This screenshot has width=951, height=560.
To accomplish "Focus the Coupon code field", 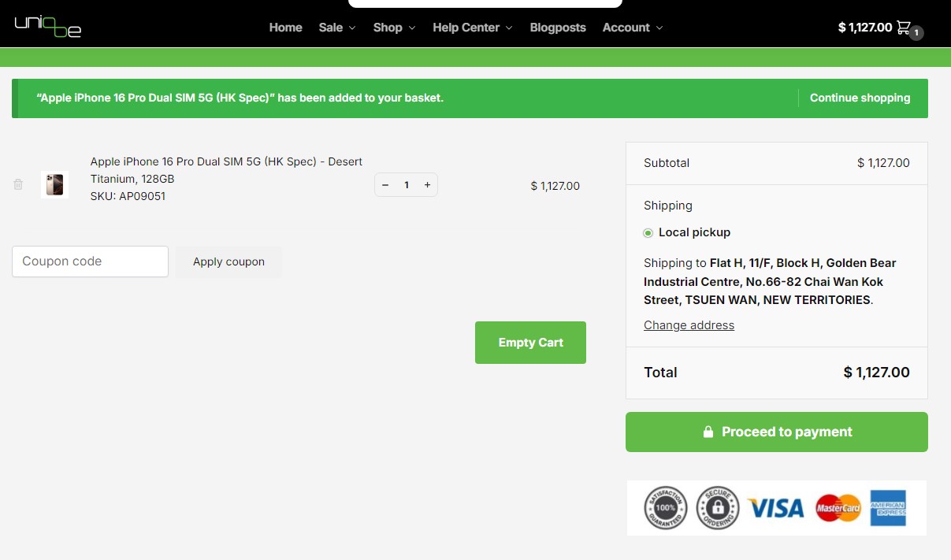I will (90, 261).
